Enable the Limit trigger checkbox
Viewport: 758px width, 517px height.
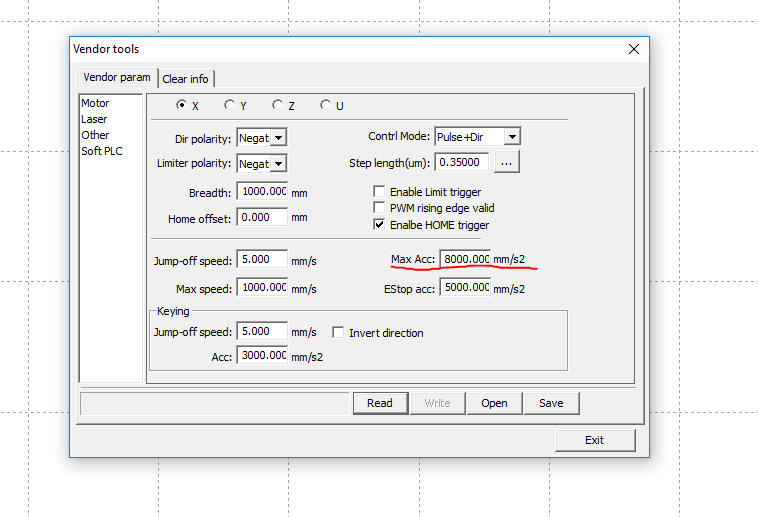pyautogui.click(x=379, y=192)
